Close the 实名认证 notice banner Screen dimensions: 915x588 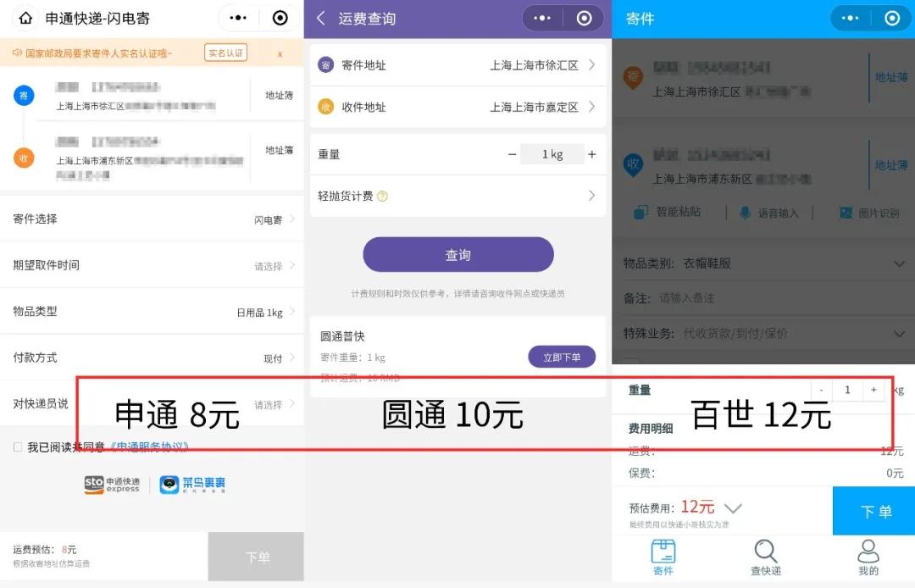coord(280,53)
